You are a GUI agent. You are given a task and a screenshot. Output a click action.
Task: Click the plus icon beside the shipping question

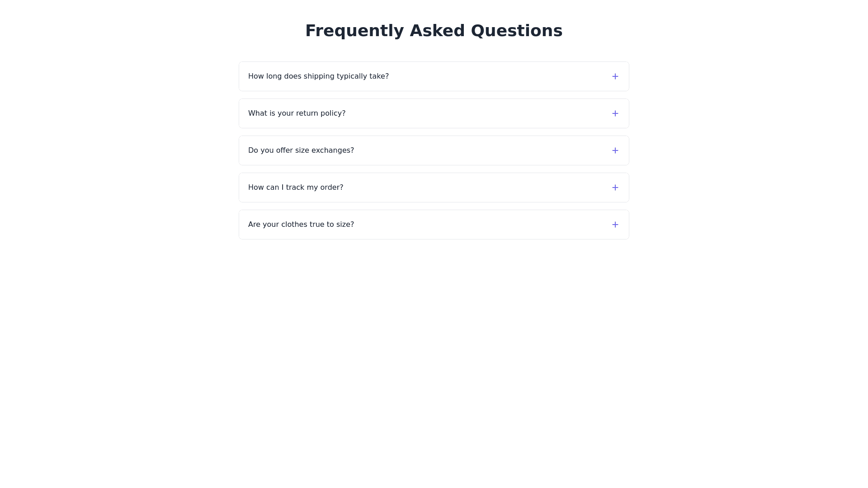pyautogui.click(x=615, y=76)
